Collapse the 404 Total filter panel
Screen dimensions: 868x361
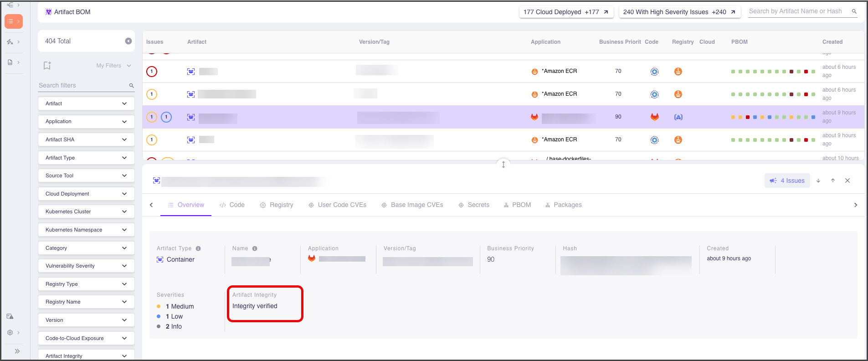128,41
